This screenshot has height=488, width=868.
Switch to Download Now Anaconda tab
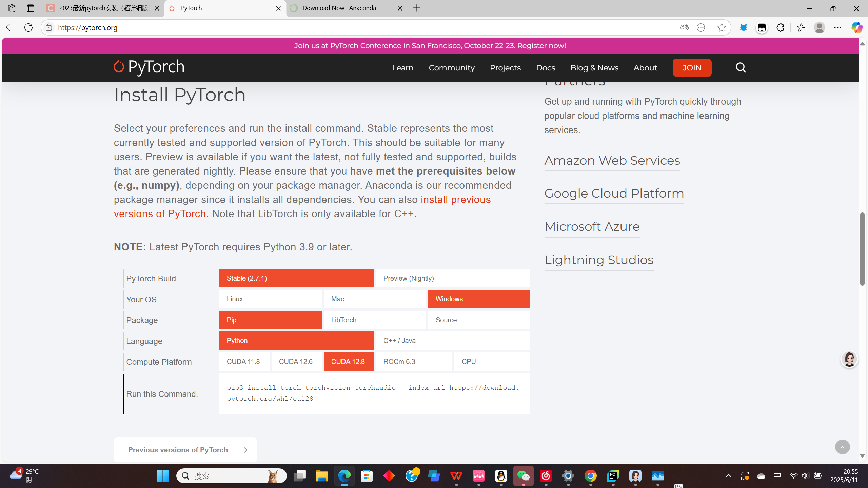347,8
